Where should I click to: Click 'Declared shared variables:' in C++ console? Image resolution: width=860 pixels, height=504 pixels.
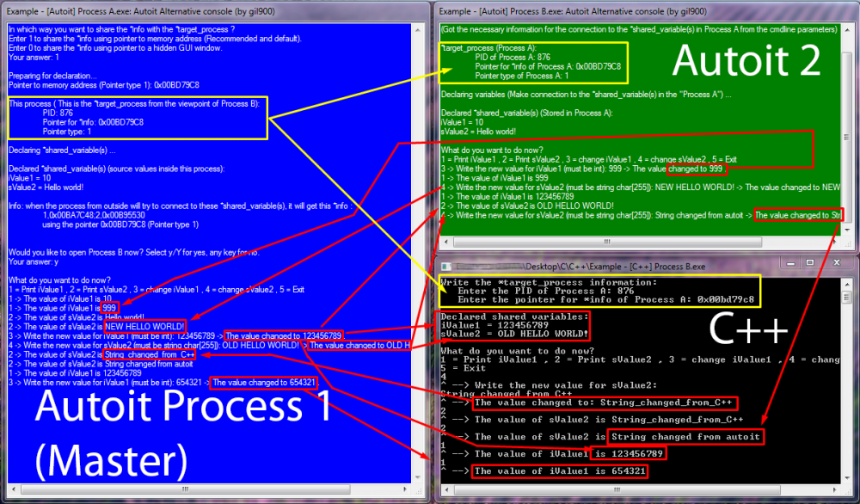tap(514, 317)
